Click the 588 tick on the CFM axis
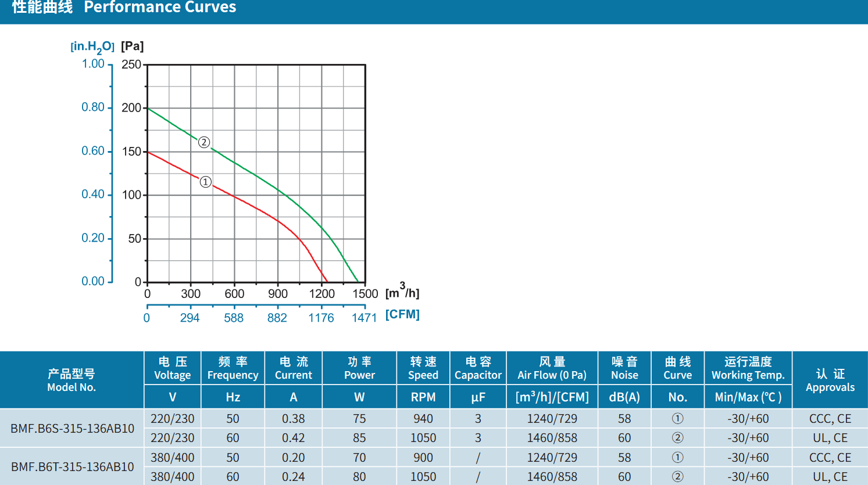The width and height of the screenshot is (868, 485). point(234,318)
